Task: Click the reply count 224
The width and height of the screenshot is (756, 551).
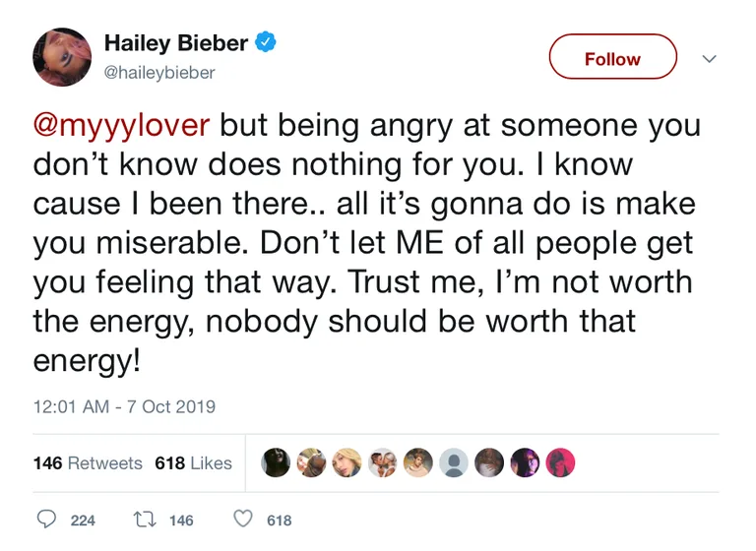Action: tap(83, 520)
